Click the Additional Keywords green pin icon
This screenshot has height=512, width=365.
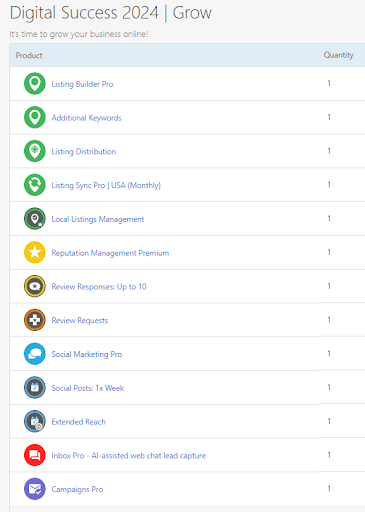tap(35, 117)
